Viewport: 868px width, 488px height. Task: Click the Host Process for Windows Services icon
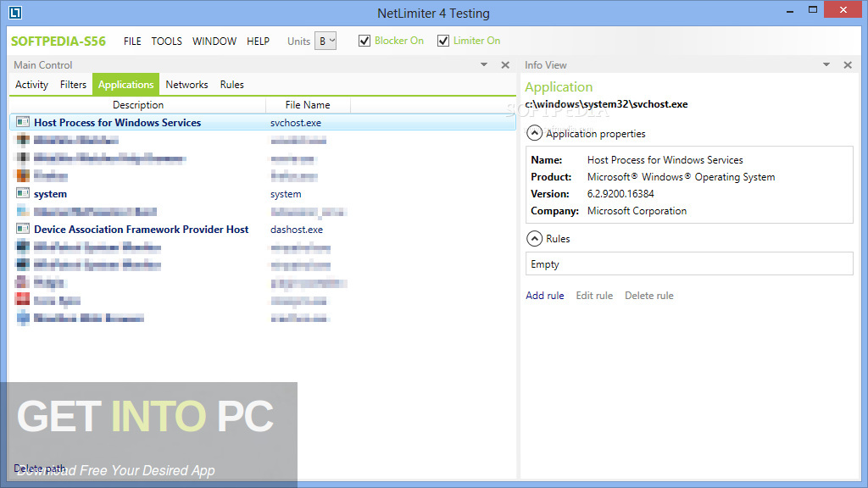point(21,122)
